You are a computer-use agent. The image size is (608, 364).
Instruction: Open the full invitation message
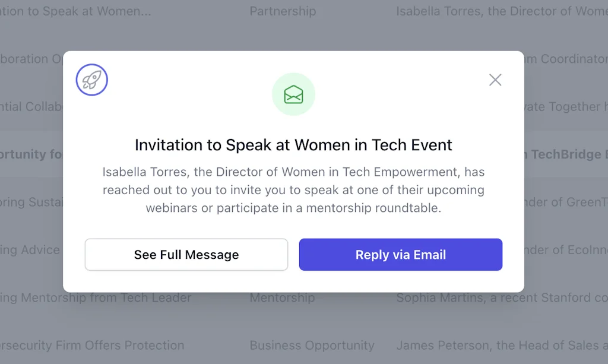[186, 254]
